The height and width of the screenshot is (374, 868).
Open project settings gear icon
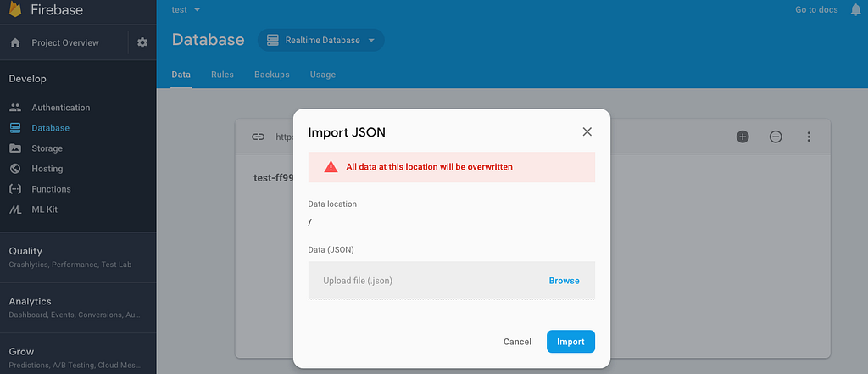pos(142,43)
